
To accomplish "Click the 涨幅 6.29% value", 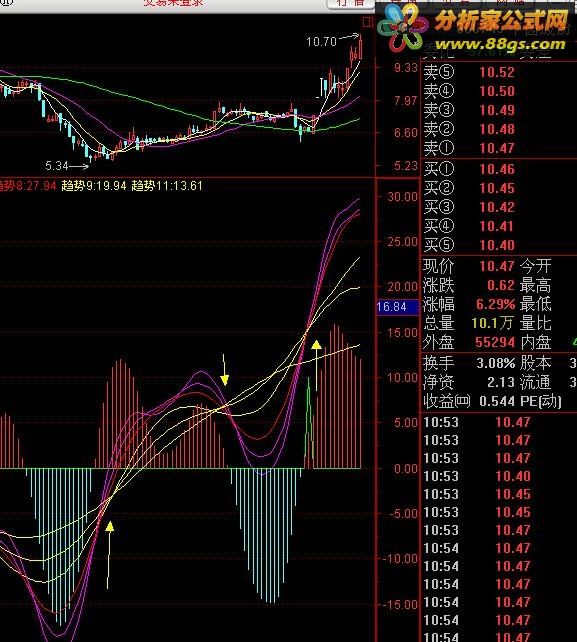I will [x=496, y=304].
